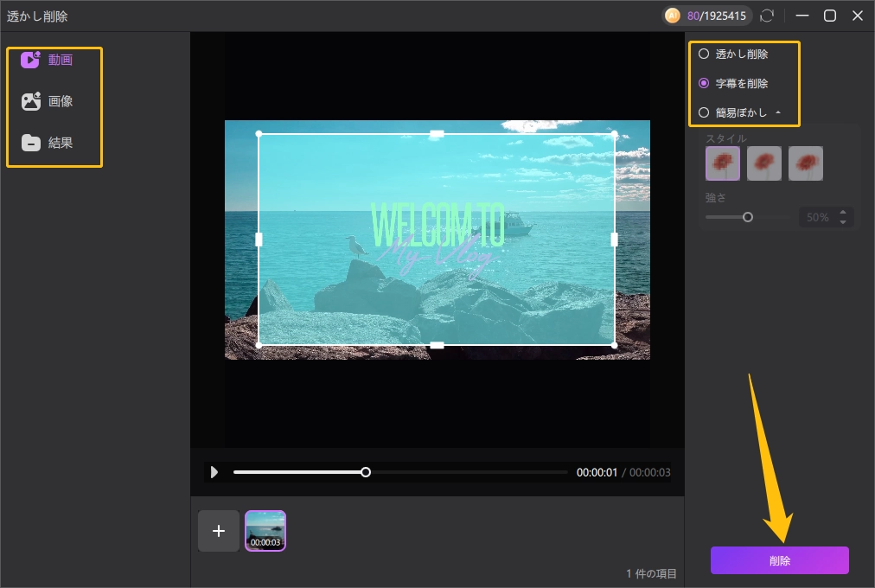Select the 簡易ぼかし radio option

pyautogui.click(x=732, y=112)
